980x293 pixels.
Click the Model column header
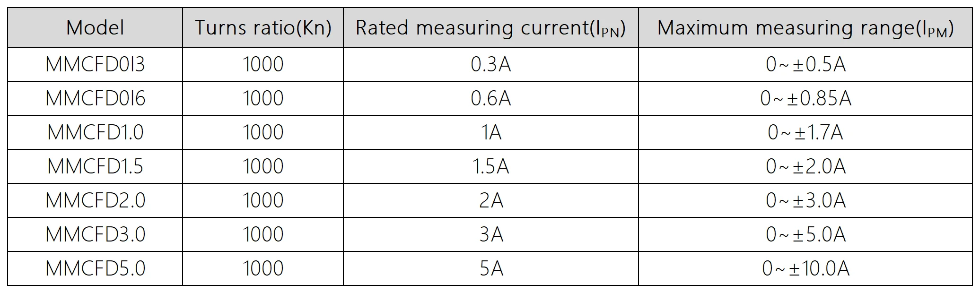click(x=95, y=28)
